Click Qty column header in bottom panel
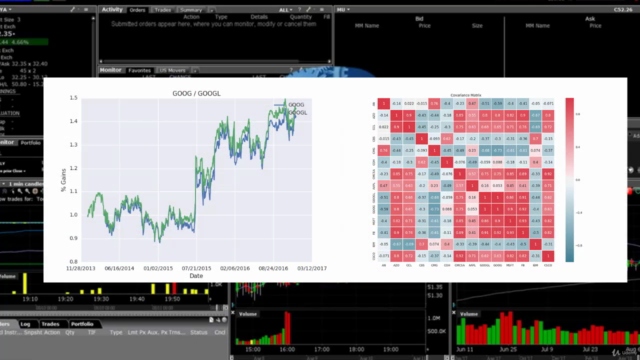 click(70, 333)
